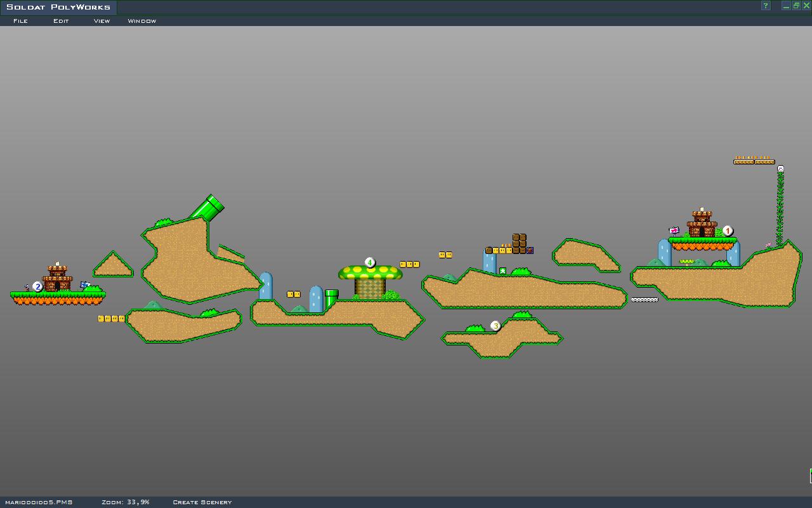Open the File menu

tap(20, 21)
